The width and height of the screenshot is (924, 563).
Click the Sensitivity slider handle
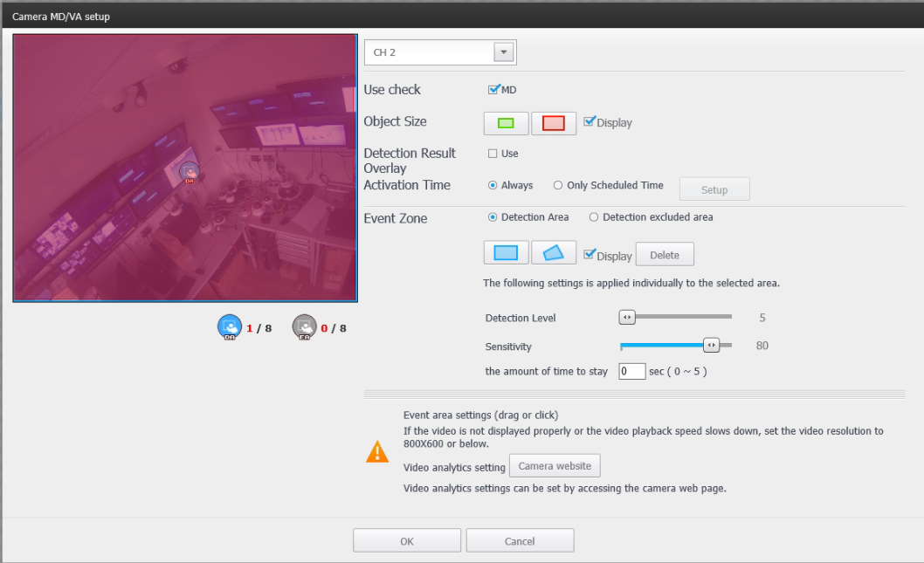tap(712, 346)
